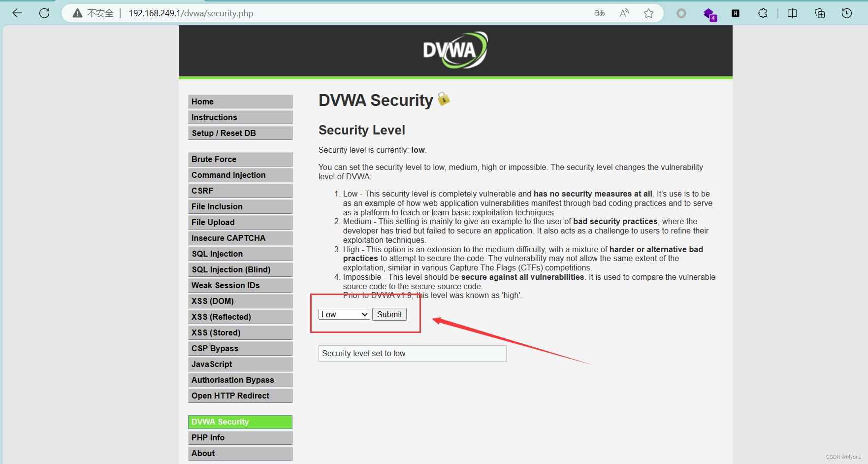Click the DVWA logo in header
Viewport: 868px width, 464px height.
coord(455,50)
